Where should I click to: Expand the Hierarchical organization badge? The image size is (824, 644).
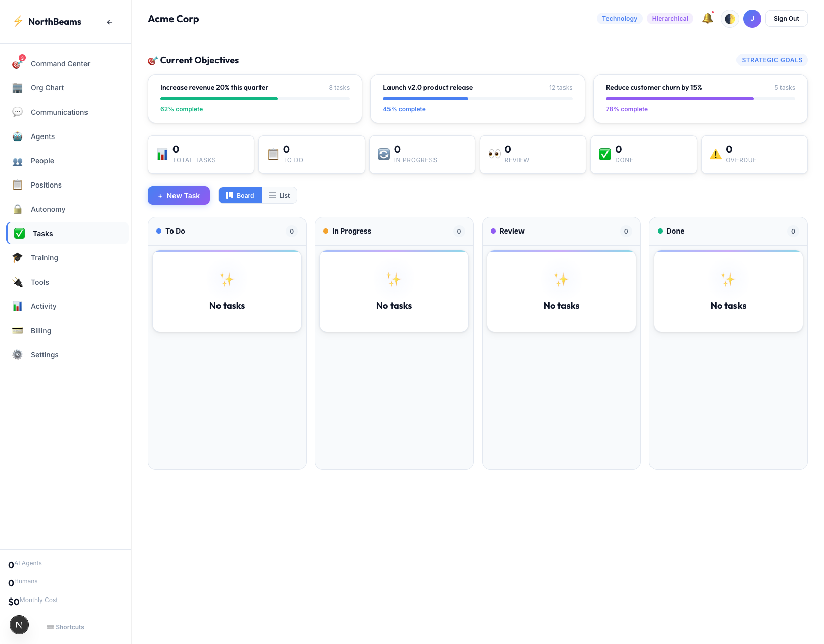coord(670,18)
